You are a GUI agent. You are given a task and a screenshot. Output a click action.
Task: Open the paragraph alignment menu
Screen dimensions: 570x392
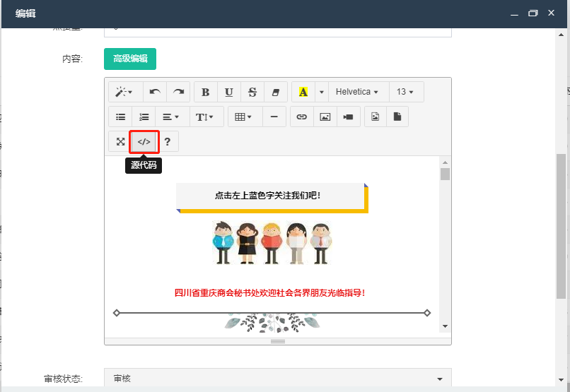click(x=170, y=117)
